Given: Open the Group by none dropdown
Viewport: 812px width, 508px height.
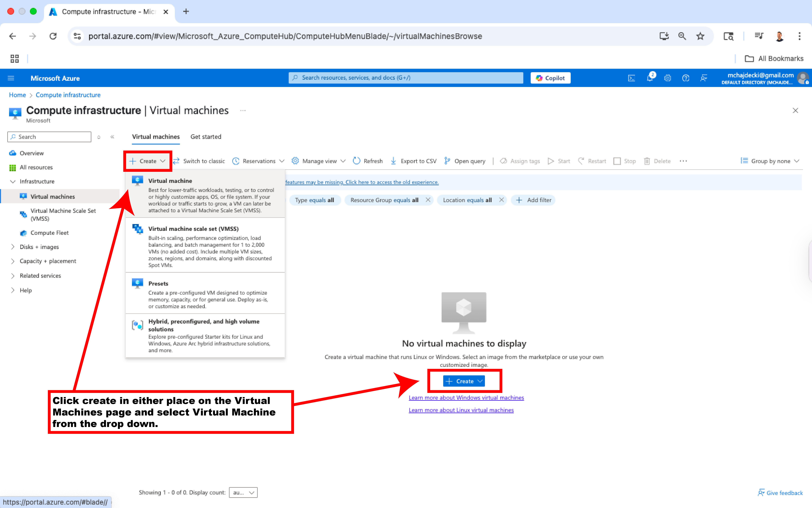Looking at the screenshot, I should [x=770, y=161].
